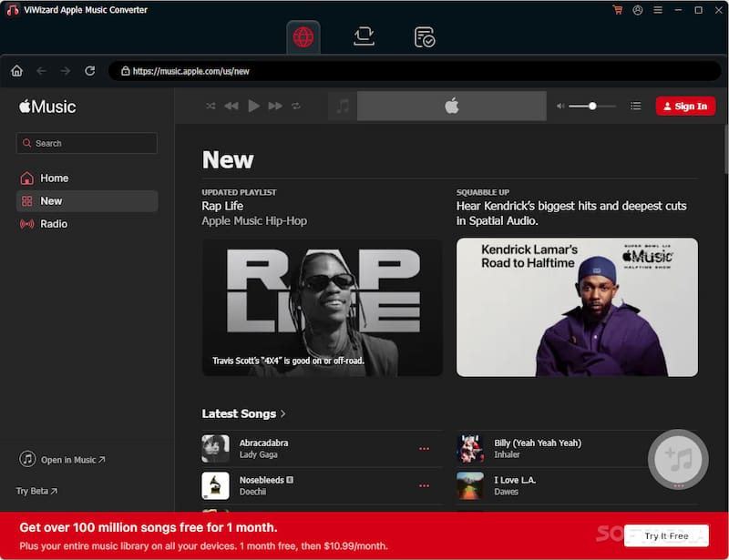
Task: Toggle shuffle playback
Action: 210,106
